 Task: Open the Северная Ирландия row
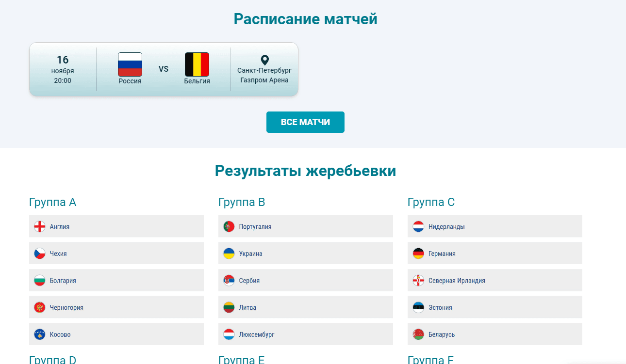point(494,280)
